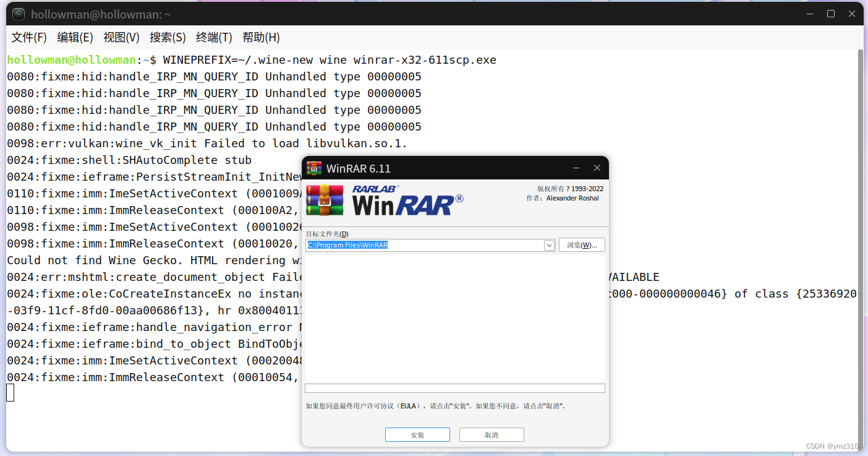Click the empty license text area
This screenshot has height=456, width=868.
click(454, 319)
